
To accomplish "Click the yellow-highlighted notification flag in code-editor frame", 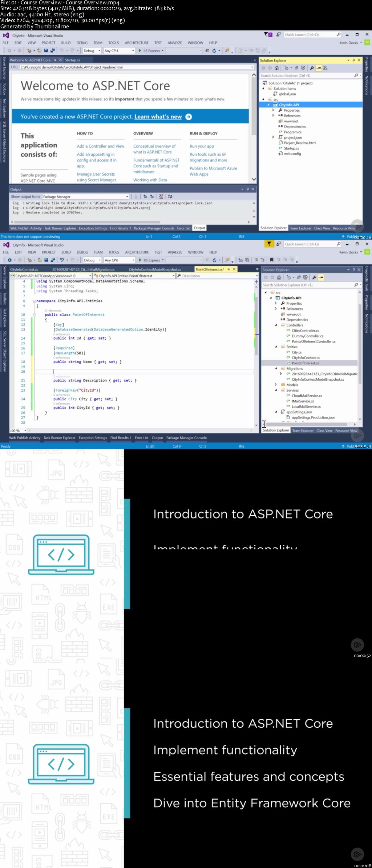I will point(269,244).
